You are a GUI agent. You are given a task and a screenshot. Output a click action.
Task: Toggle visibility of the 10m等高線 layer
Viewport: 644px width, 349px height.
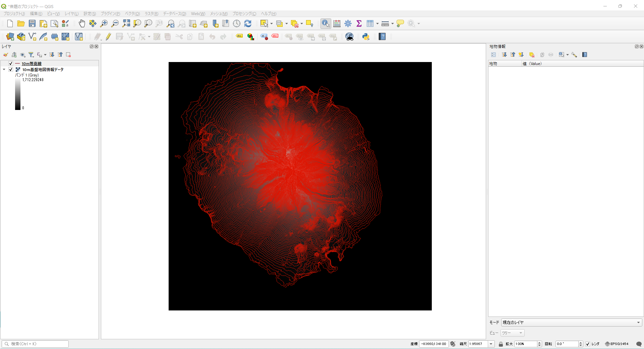(x=11, y=64)
